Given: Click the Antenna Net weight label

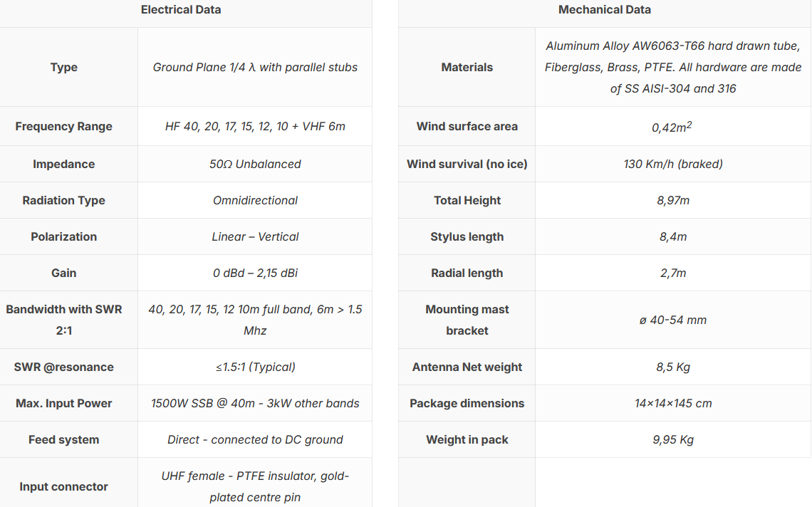Looking at the screenshot, I should click(x=467, y=367).
